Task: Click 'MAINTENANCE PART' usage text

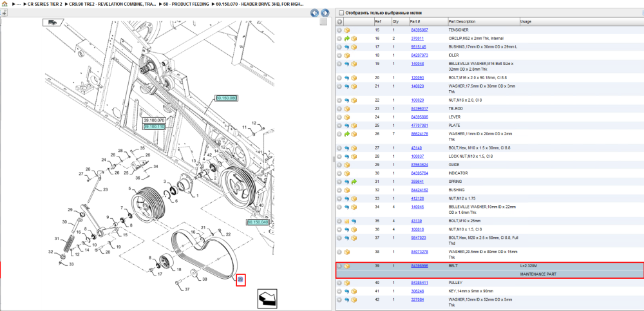Action: [538, 274]
